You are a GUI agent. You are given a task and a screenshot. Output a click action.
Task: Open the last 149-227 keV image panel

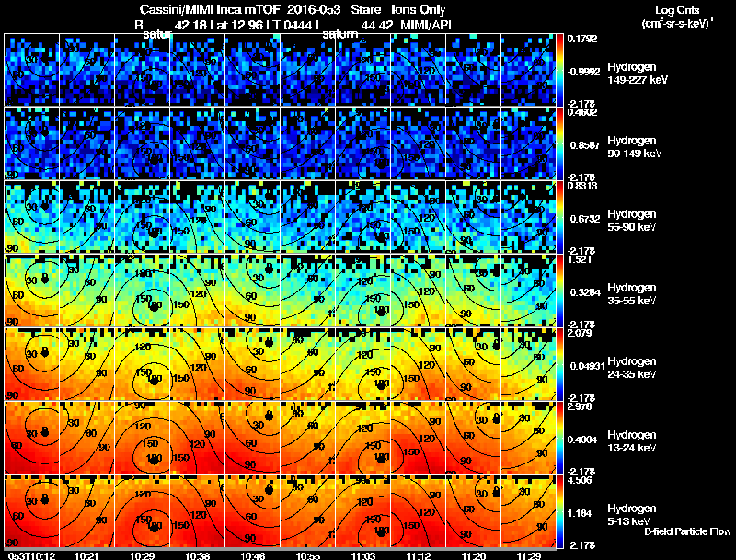point(528,69)
